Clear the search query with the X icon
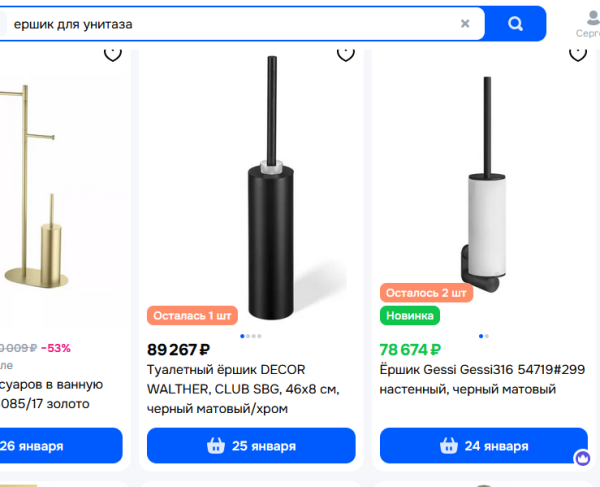Screen dimensions: 600x487 point(465,23)
